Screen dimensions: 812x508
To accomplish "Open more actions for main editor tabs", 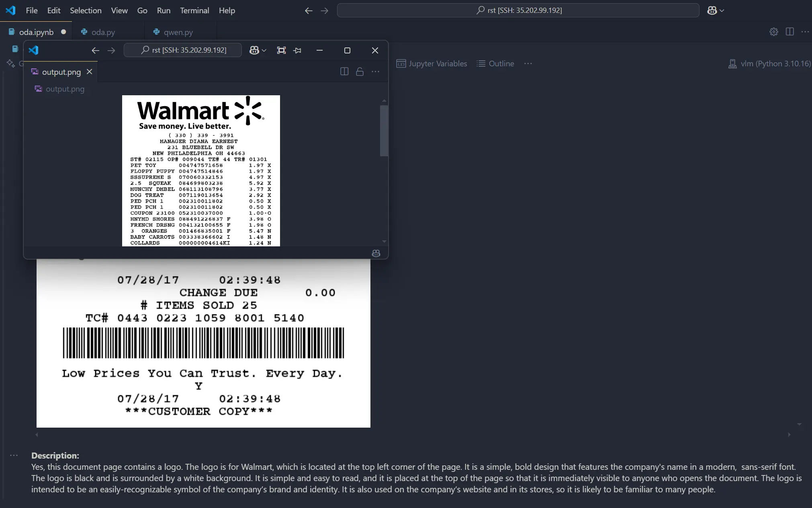I will (805, 32).
